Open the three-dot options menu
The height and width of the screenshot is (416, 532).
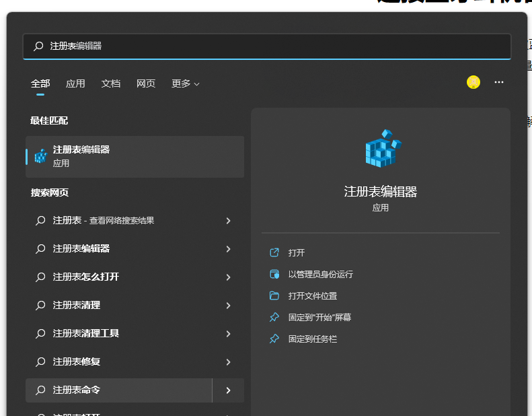click(499, 82)
